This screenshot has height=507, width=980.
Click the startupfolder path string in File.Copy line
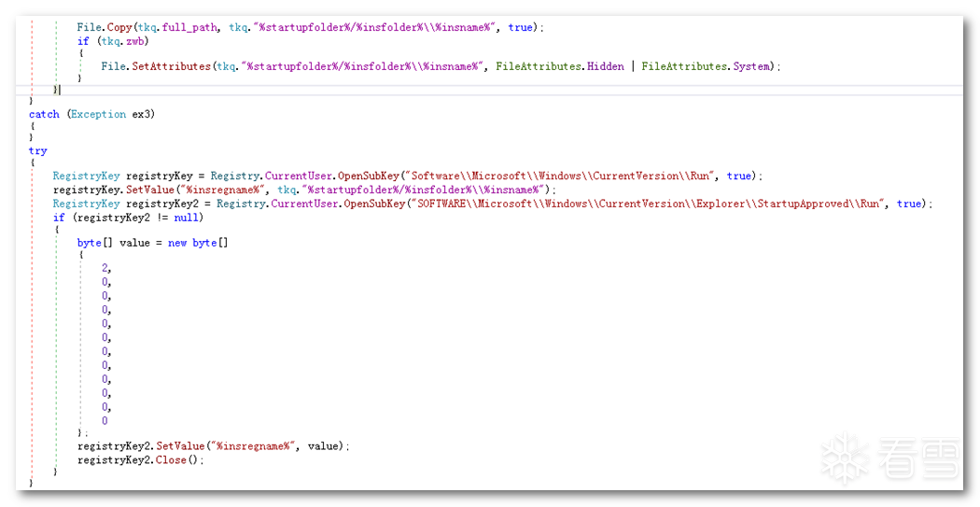tap(375, 27)
